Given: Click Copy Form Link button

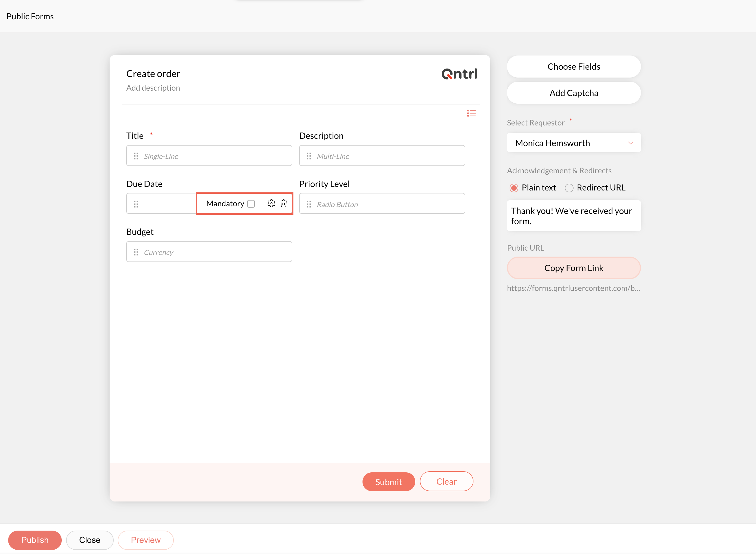Looking at the screenshot, I should point(573,267).
